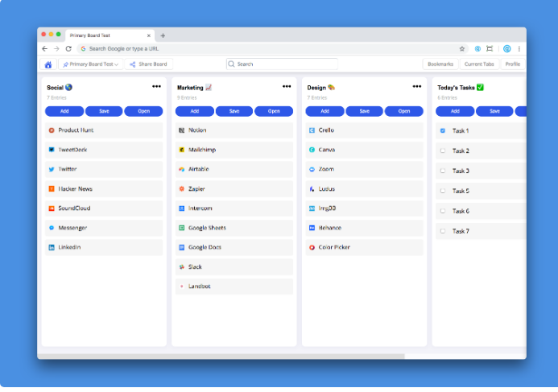Image resolution: width=558 pixels, height=392 pixels.
Task: Open the Messenger entry
Action: coord(104,228)
